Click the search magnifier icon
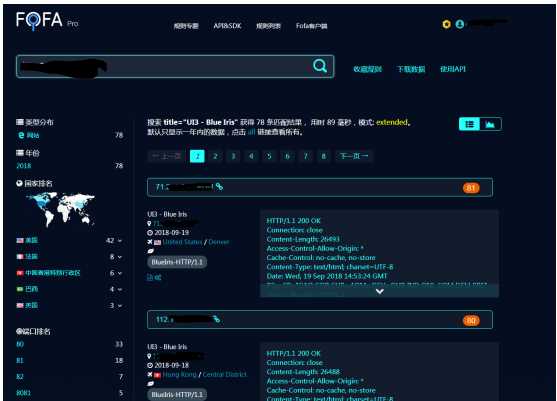 [x=319, y=66]
